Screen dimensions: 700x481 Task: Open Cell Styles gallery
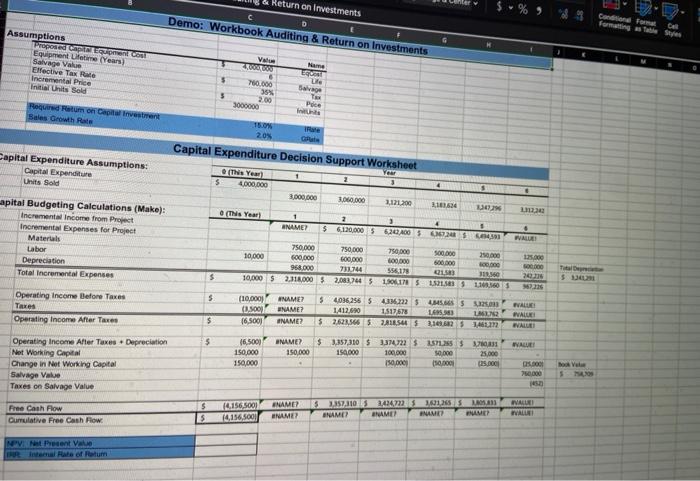pos(673,22)
